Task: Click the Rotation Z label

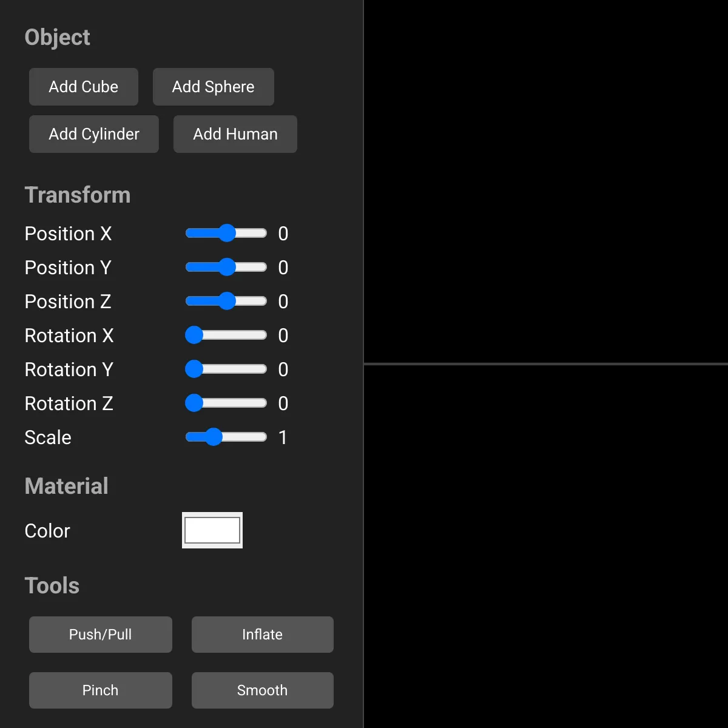Action: pyautogui.click(x=69, y=403)
